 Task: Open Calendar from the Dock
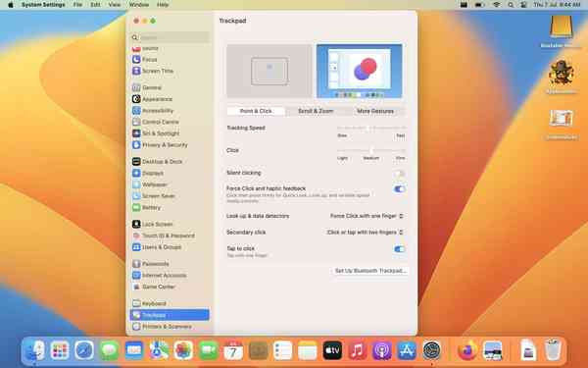pos(233,350)
